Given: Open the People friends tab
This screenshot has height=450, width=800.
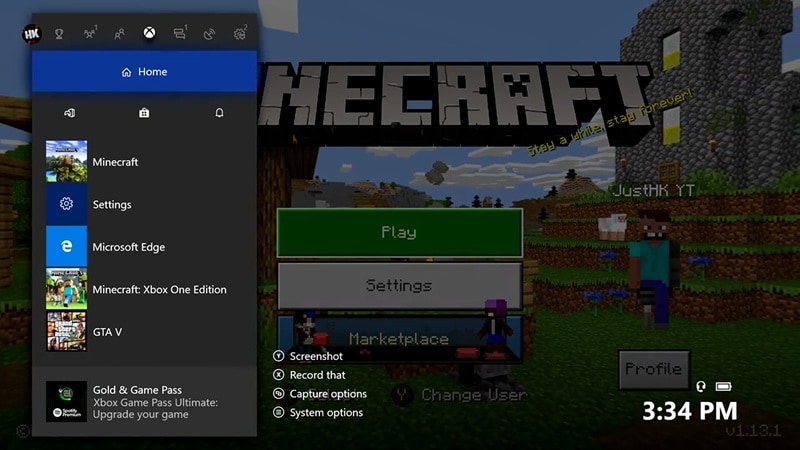Looking at the screenshot, I should tap(119, 34).
